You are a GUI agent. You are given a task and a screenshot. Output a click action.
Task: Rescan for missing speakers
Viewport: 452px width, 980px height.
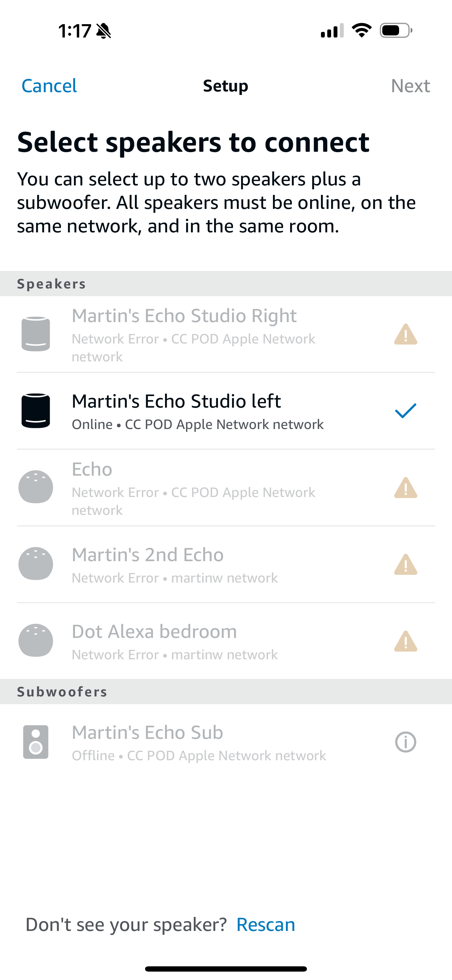pos(266,925)
